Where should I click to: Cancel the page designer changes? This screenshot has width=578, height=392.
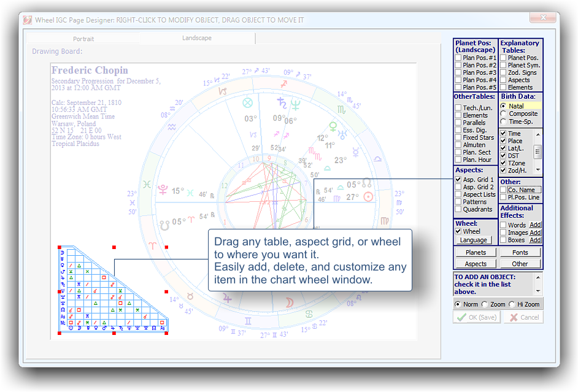(524, 317)
